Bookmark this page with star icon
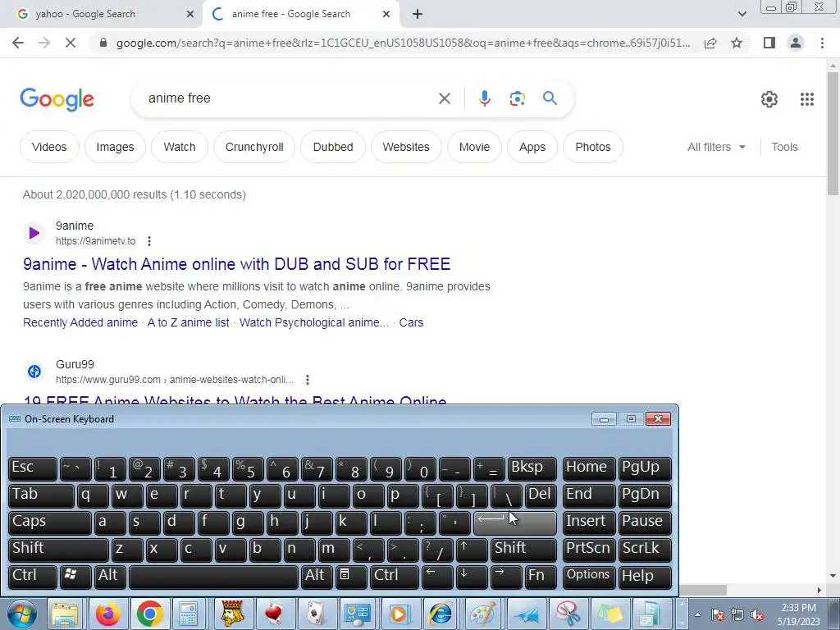Image resolution: width=840 pixels, height=630 pixels. 737,43
